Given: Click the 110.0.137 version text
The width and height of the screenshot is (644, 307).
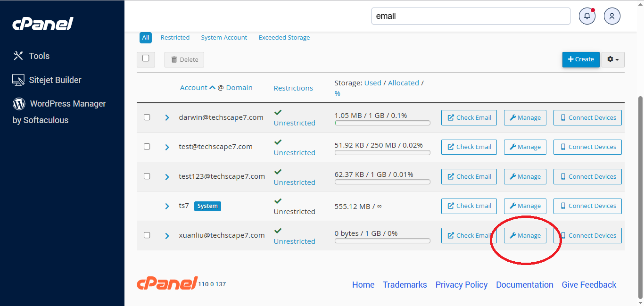Looking at the screenshot, I should (x=212, y=284).
